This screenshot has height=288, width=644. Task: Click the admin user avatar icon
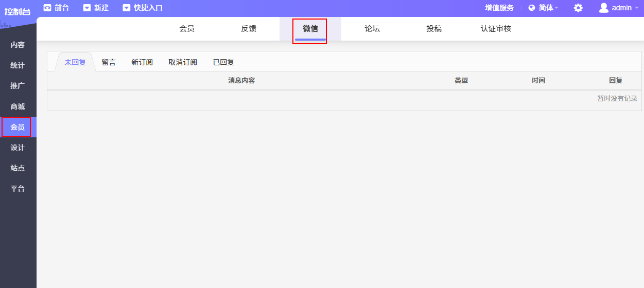coord(604,8)
